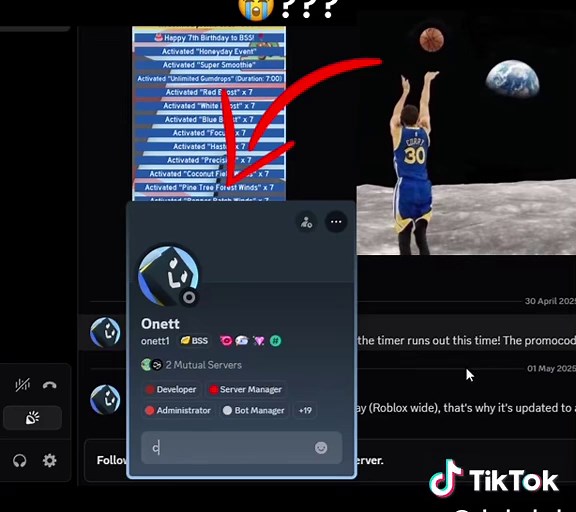Expand the +19 hidden roles
The width and height of the screenshot is (576, 512).
[305, 410]
